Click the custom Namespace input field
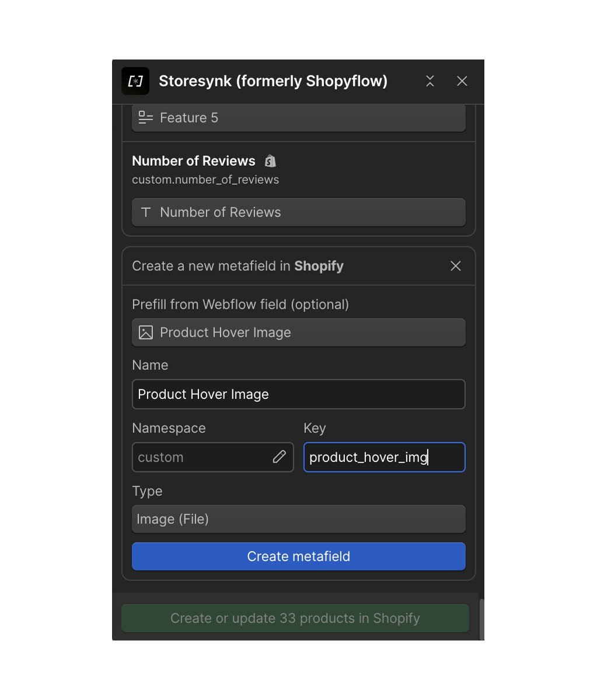Screen dimensions: 597x700 point(213,457)
